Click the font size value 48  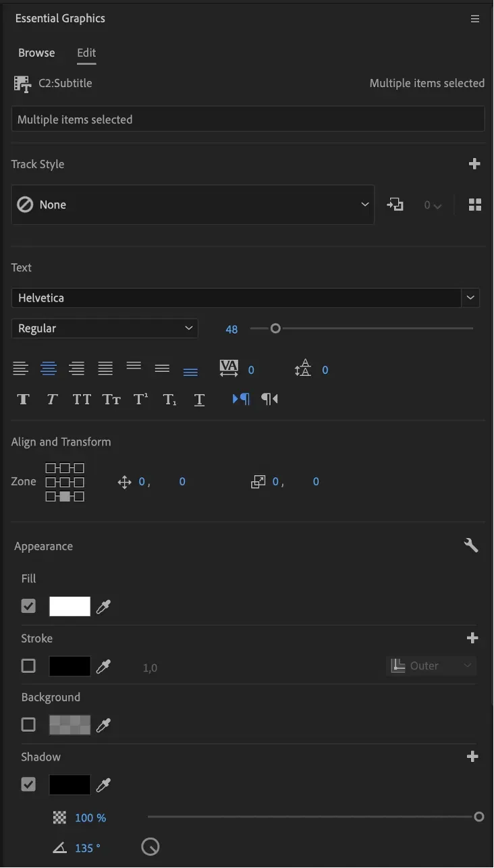point(231,329)
